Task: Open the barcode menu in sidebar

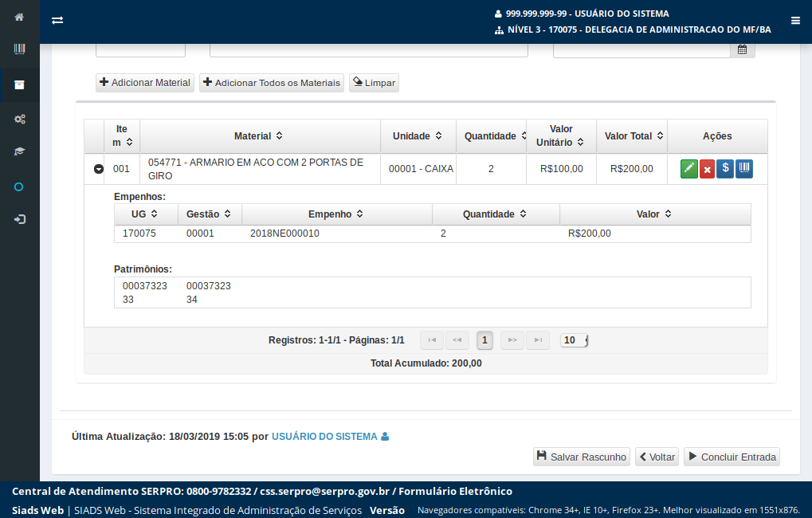Action: click(19, 49)
